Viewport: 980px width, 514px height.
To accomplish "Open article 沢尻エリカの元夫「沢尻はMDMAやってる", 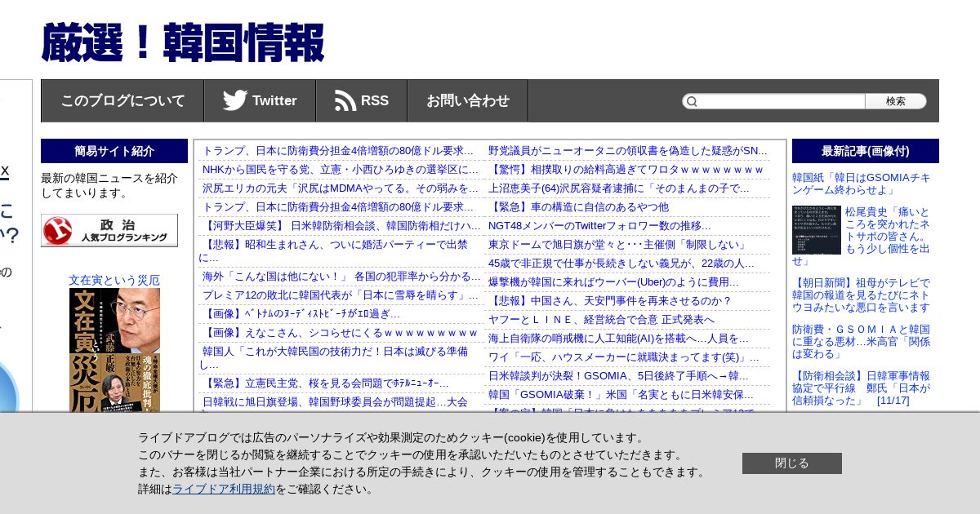I will coord(341,188).
